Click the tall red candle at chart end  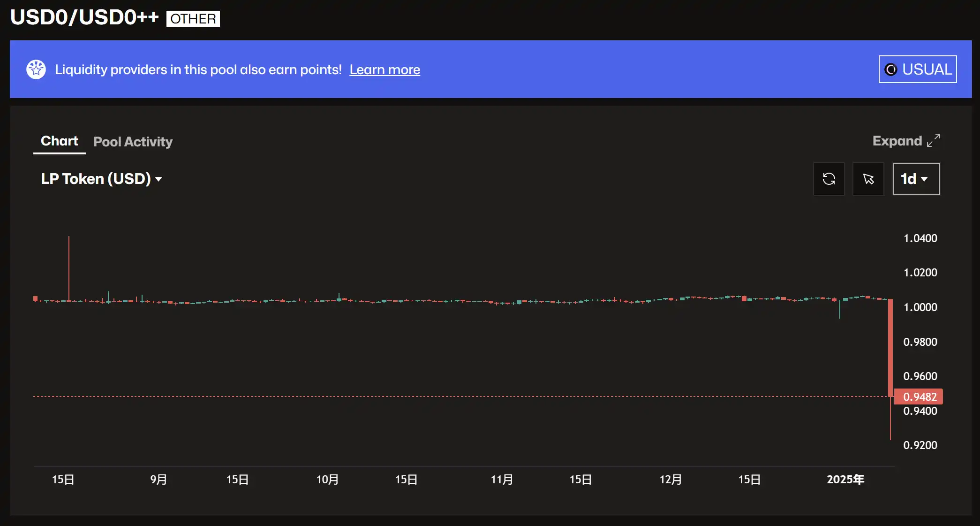(890, 347)
